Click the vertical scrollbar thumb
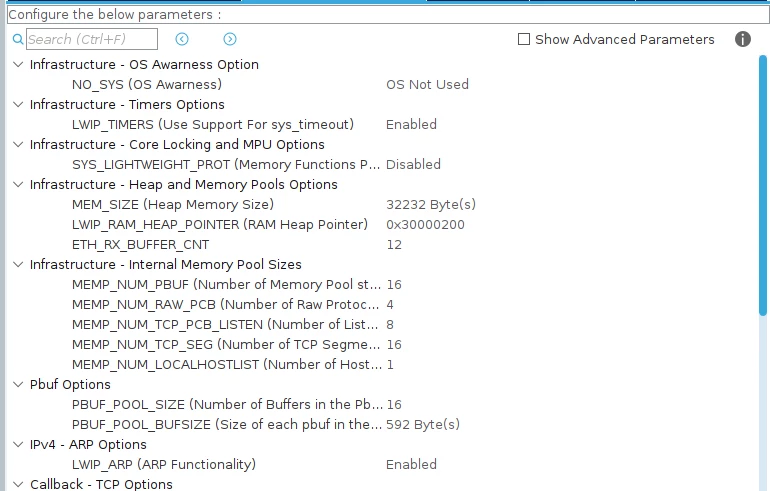Viewport: 770px width, 491px height. click(763, 185)
